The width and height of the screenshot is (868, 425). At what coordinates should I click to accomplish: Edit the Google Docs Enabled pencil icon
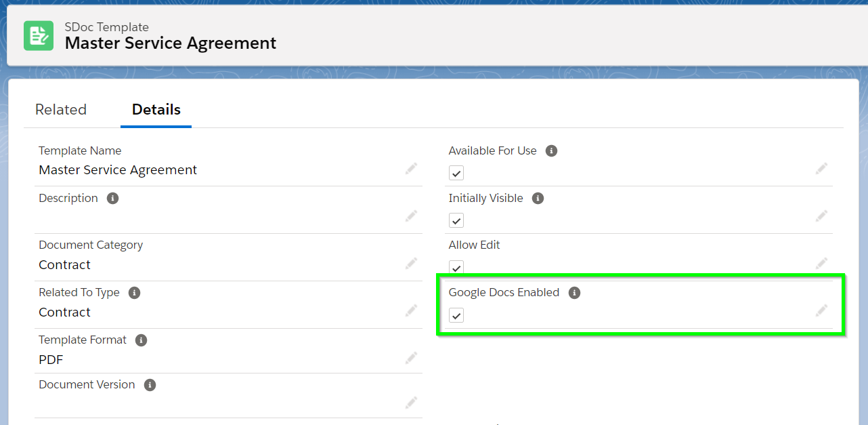click(x=821, y=311)
